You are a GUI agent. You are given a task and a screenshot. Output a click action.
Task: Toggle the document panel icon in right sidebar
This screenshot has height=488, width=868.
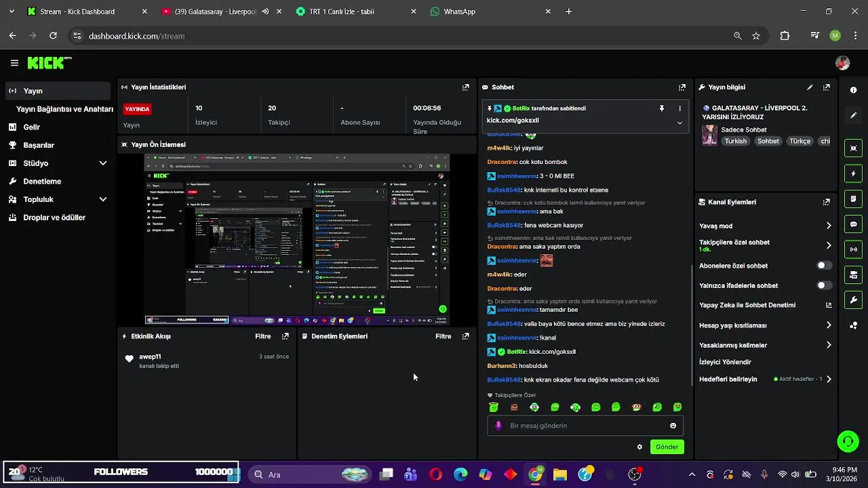click(853, 199)
